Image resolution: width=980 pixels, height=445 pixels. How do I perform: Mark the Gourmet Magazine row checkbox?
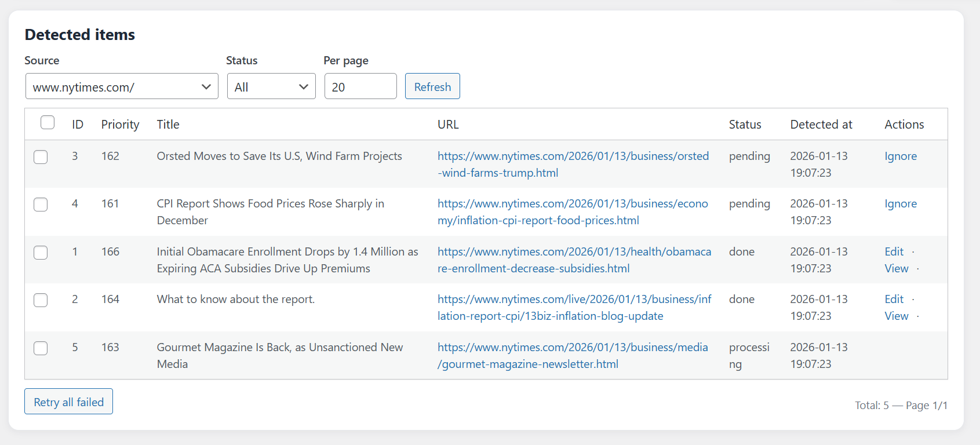coord(41,348)
